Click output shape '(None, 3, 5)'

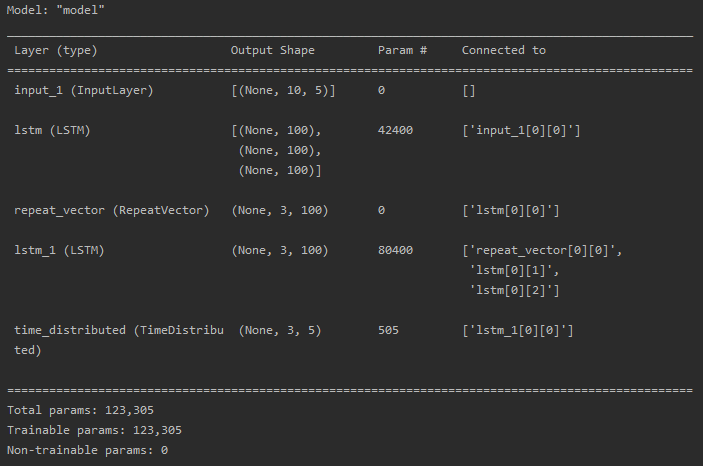point(280,331)
